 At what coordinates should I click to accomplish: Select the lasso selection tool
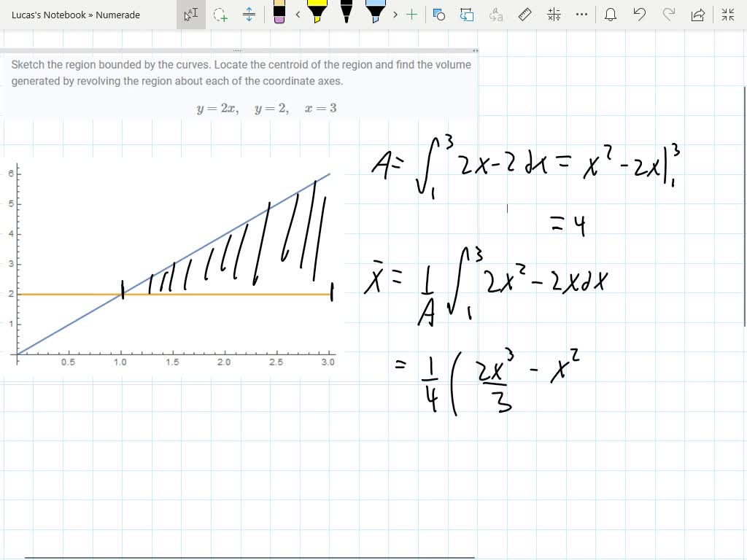point(220,15)
